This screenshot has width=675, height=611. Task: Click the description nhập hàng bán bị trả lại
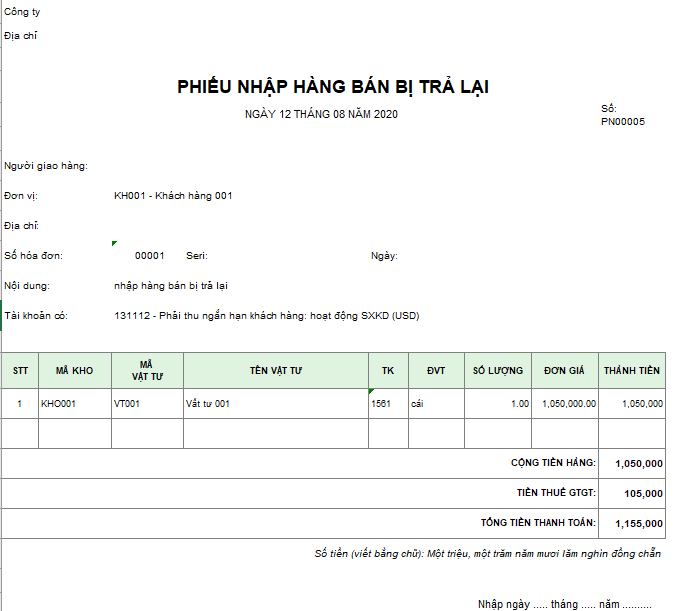tap(170, 286)
